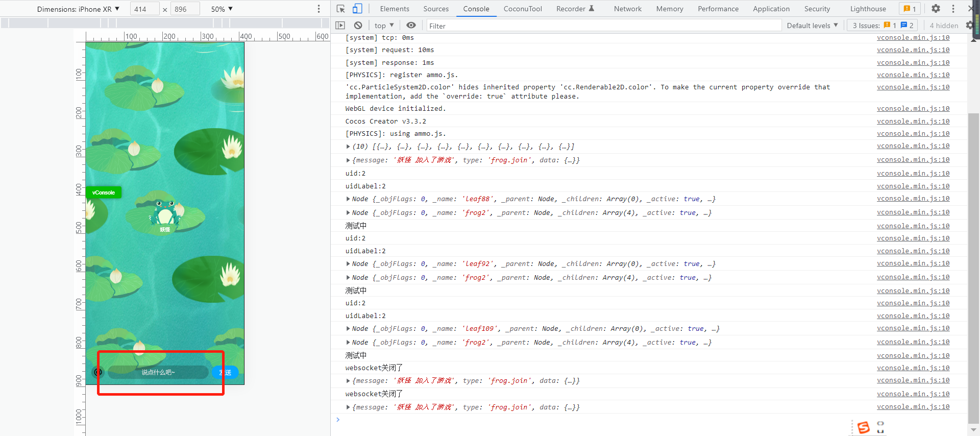Click the first 测试中 log line
980x436 pixels.
click(x=356, y=226)
